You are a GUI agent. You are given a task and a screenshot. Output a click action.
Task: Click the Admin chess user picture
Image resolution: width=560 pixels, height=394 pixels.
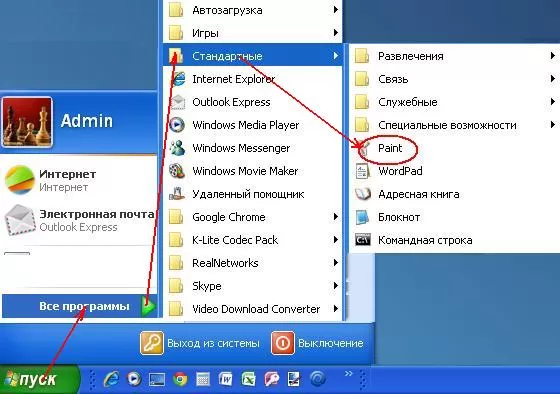[x=27, y=122]
